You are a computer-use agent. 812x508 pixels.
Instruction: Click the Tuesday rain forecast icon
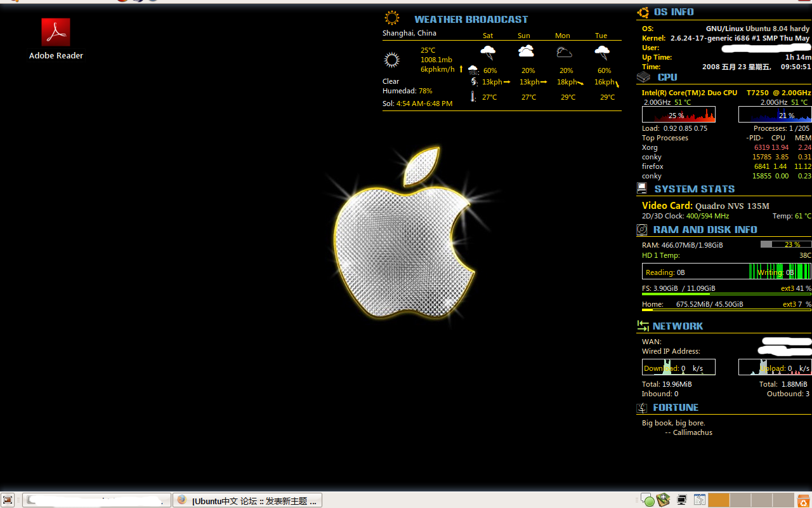tap(602, 52)
